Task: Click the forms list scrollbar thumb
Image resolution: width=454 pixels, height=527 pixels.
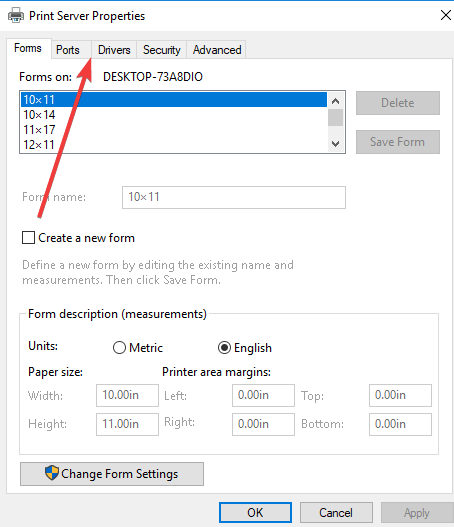Action: 335,118
